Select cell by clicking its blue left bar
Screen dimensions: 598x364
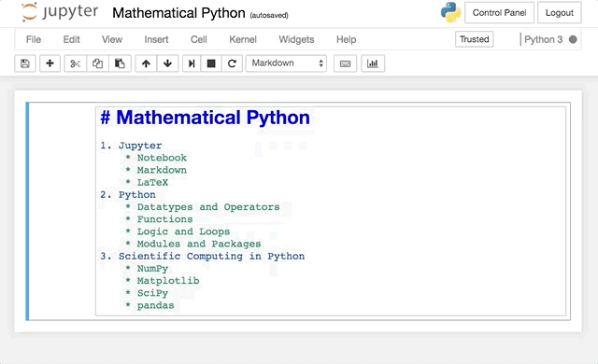coord(27,211)
